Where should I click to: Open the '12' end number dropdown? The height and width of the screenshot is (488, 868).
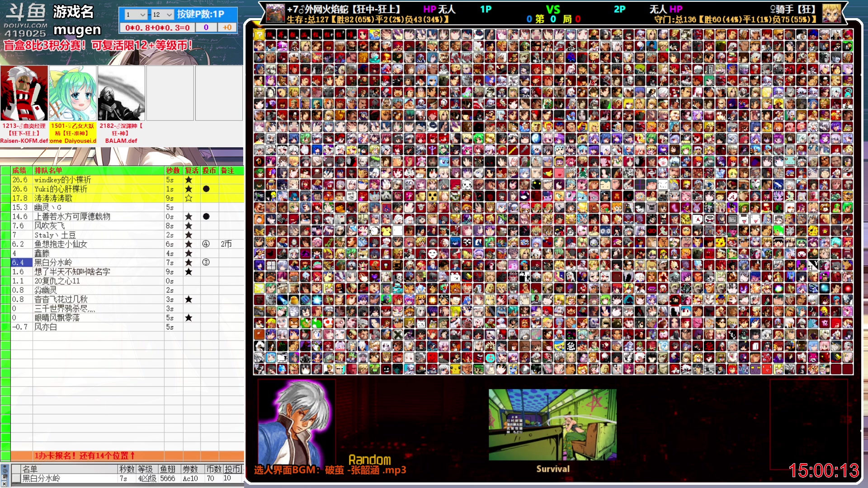tap(162, 14)
